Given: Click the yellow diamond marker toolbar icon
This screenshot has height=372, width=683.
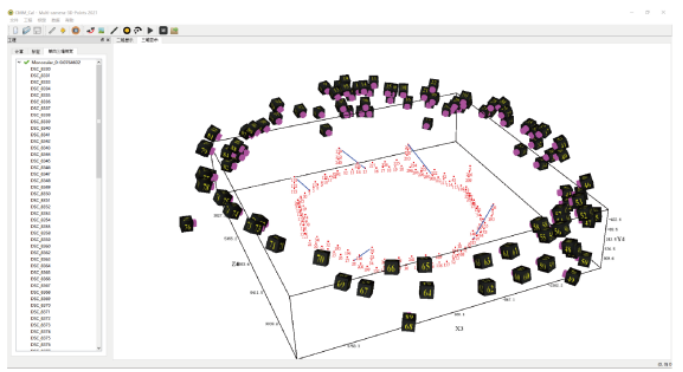Looking at the screenshot, I should pos(63,30).
